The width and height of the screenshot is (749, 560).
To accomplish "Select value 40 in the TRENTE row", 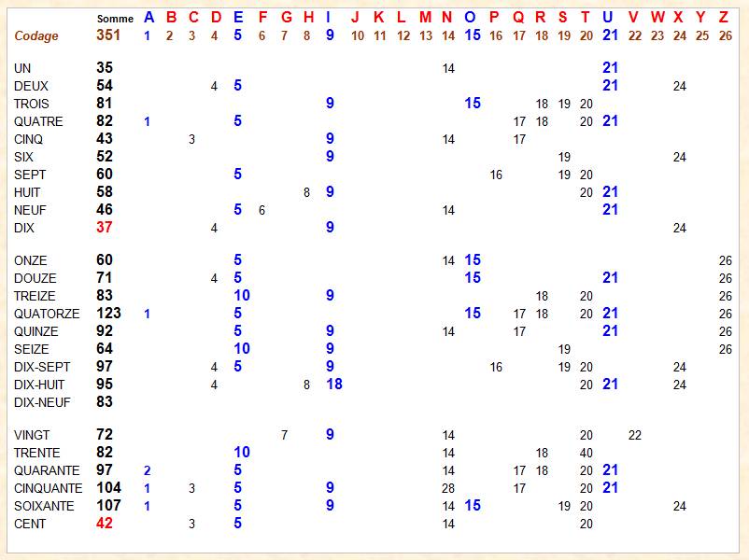I will point(586,453).
